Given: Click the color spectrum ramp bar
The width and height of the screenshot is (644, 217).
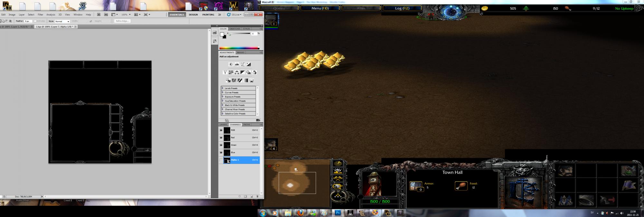Looking at the screenshot, I should pos(239,48).
